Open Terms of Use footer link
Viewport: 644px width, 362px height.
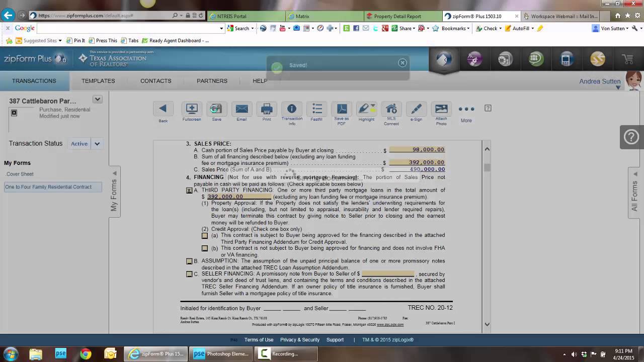(259, 340)
